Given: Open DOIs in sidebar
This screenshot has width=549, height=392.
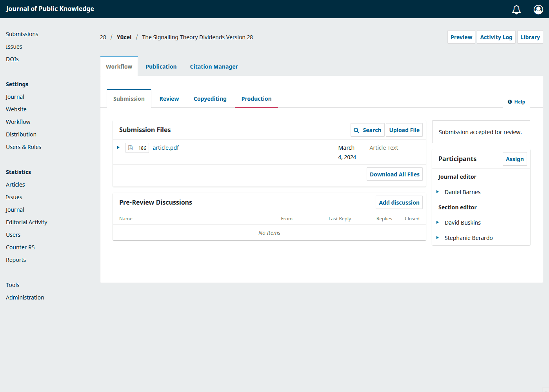Looking at the screenshot, I should pyautogui.click(x=12, y=59).
